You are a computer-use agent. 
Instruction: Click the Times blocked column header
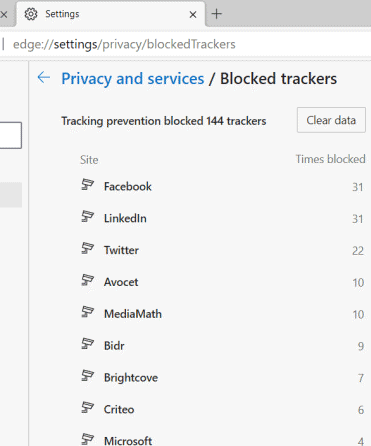tap(330, 159)
